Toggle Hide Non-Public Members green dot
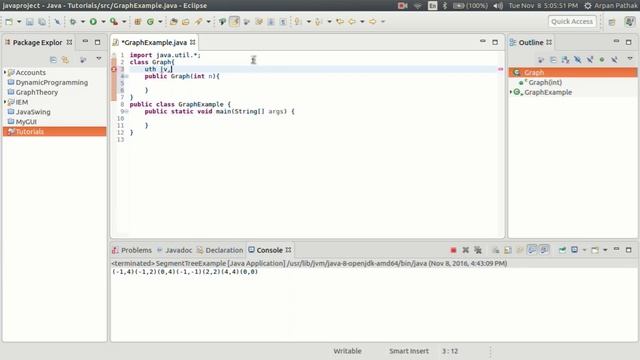 (602, 60)
